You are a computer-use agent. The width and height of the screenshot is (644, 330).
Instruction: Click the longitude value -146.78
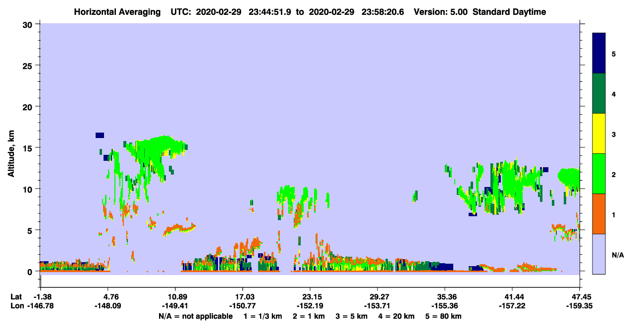40,306
